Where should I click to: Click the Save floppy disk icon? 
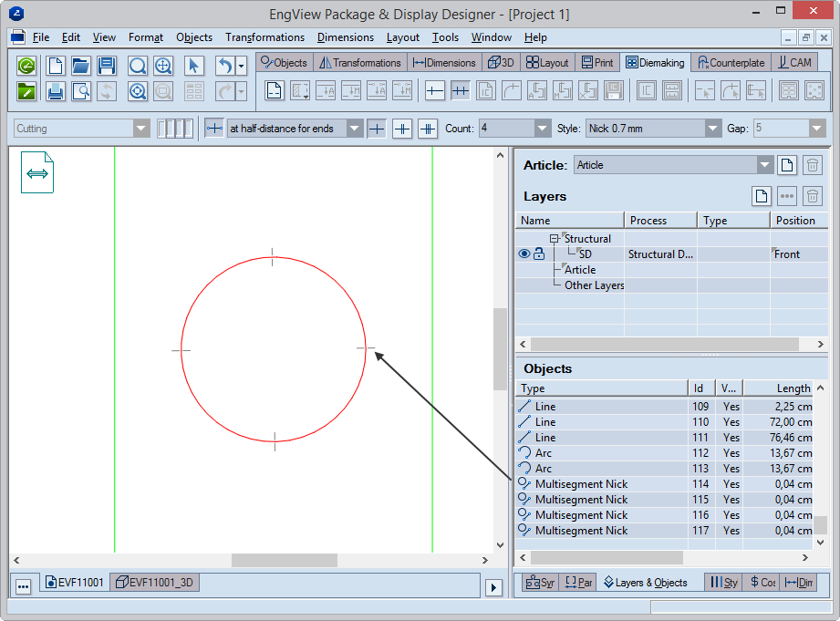[107, 66]
